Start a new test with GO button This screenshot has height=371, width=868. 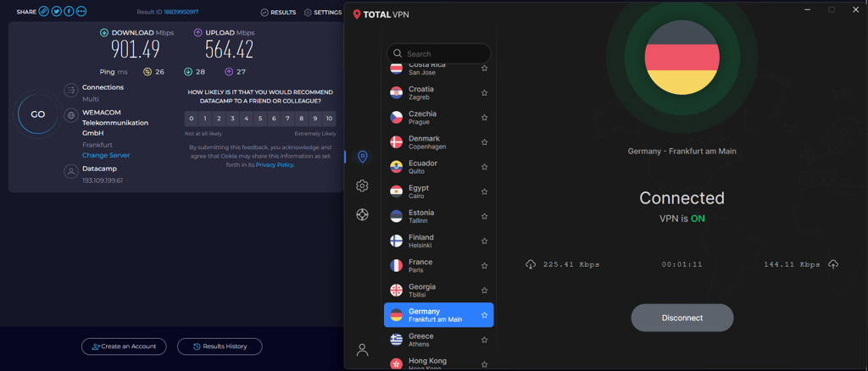click(x=37, y=114)
